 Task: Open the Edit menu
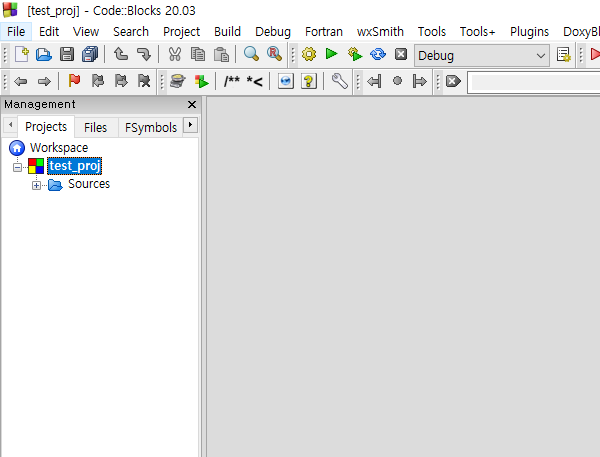[49, 31]
